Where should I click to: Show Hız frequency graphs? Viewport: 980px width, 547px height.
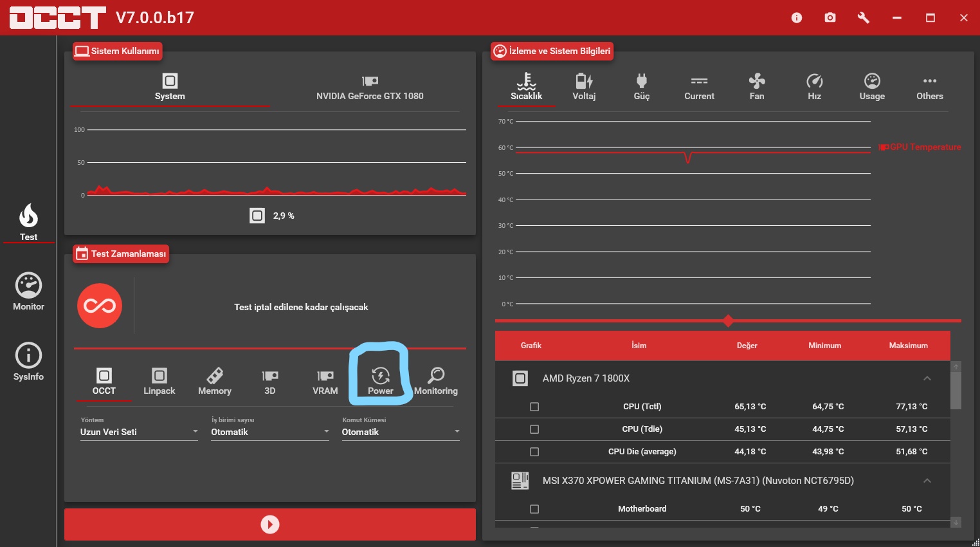pos(815,87)
